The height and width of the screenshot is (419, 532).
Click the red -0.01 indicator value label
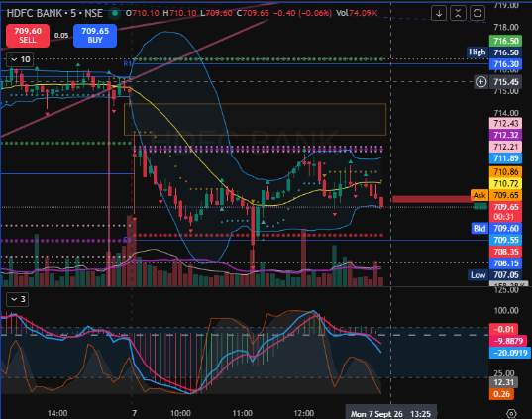point(503,329)
